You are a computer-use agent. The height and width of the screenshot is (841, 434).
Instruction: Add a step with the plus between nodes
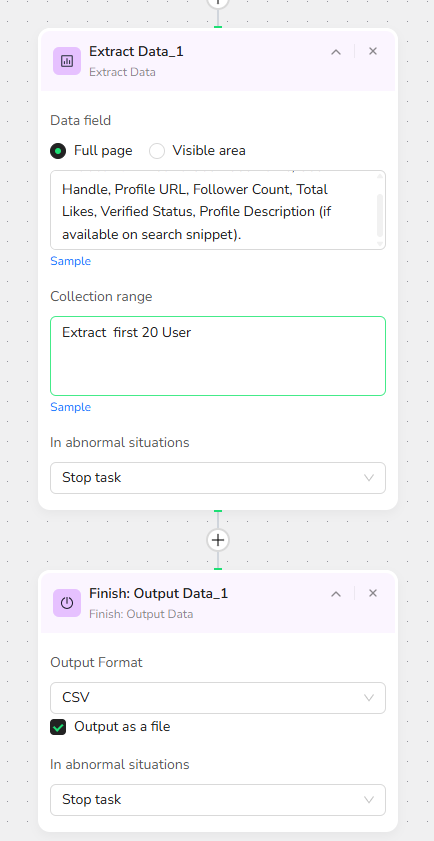218,540
